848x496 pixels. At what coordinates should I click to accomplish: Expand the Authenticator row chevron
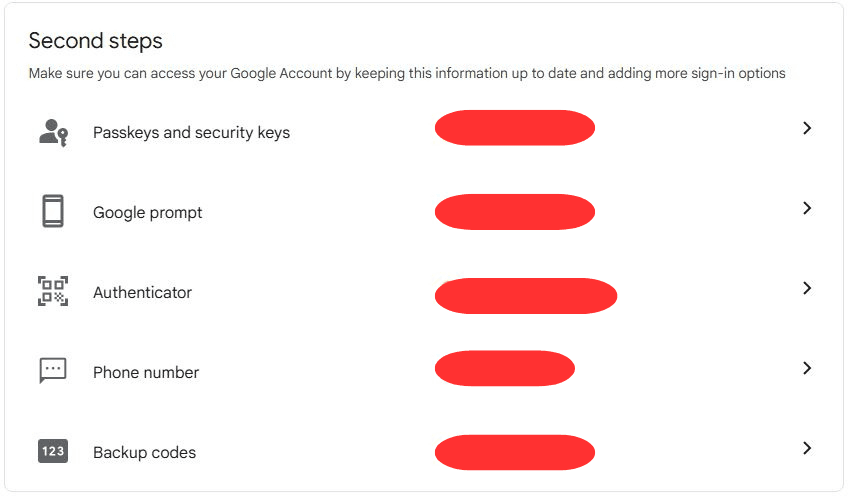pyautogui.click(x=807, y=289)
